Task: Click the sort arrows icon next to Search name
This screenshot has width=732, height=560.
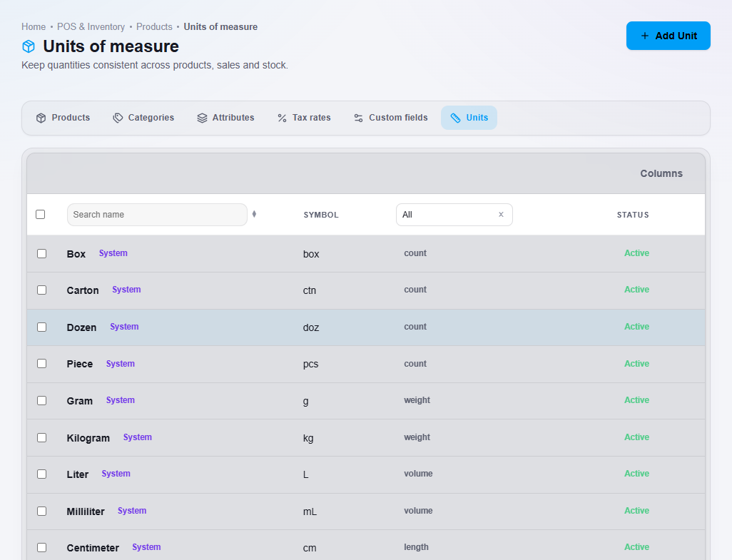Action: click(x=254, y=214)
